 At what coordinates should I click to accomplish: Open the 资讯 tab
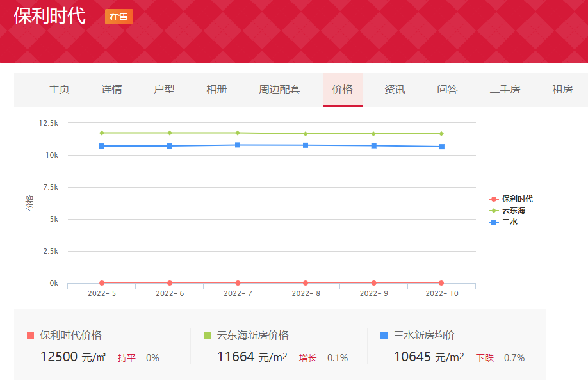[395, 90]
